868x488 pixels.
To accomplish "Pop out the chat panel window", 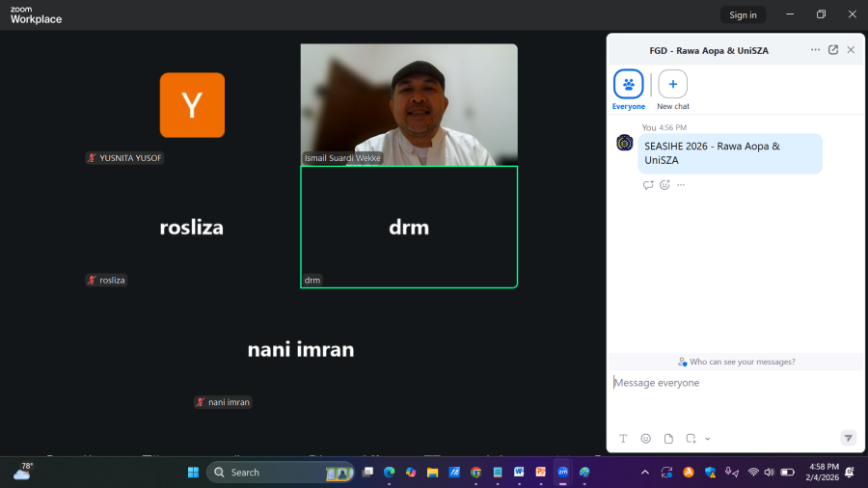I will (833, 50).
